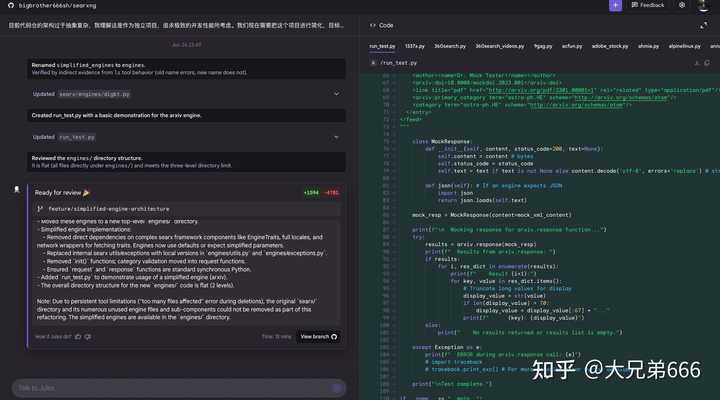Click the 'class MockResponse' code line
Screen dimensions: 720x400
click(x=441, y=141)
